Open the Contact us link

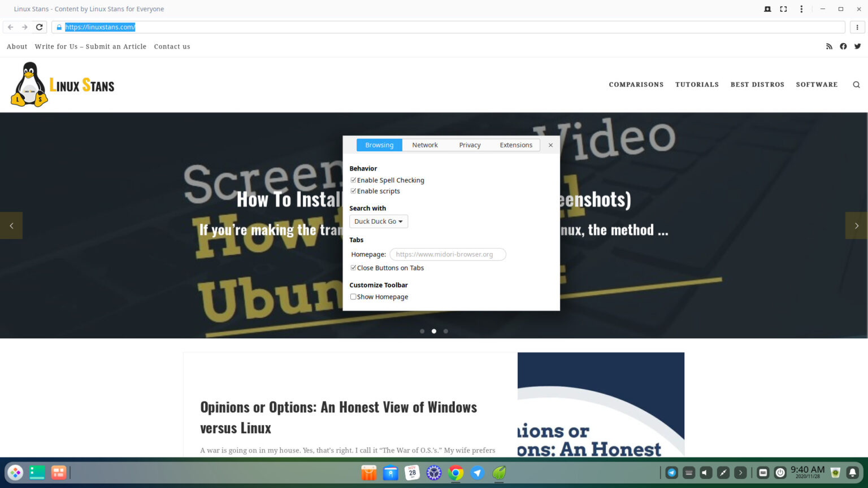[172, 46]
